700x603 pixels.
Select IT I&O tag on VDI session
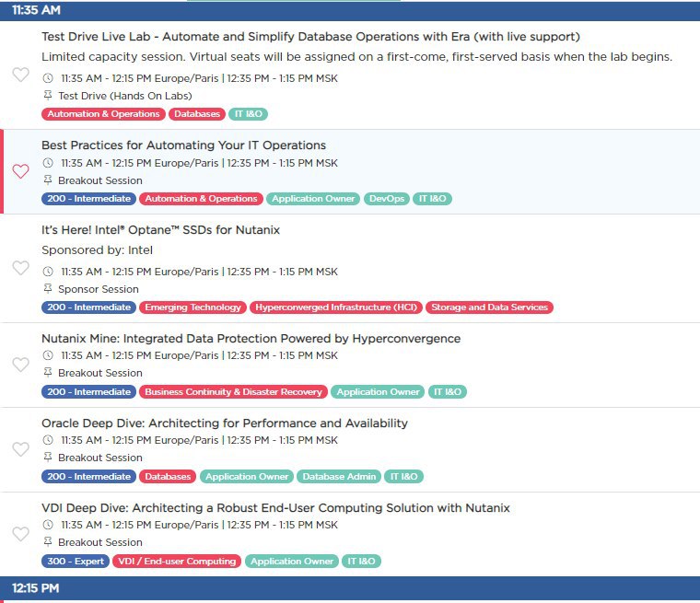[362, 561]
